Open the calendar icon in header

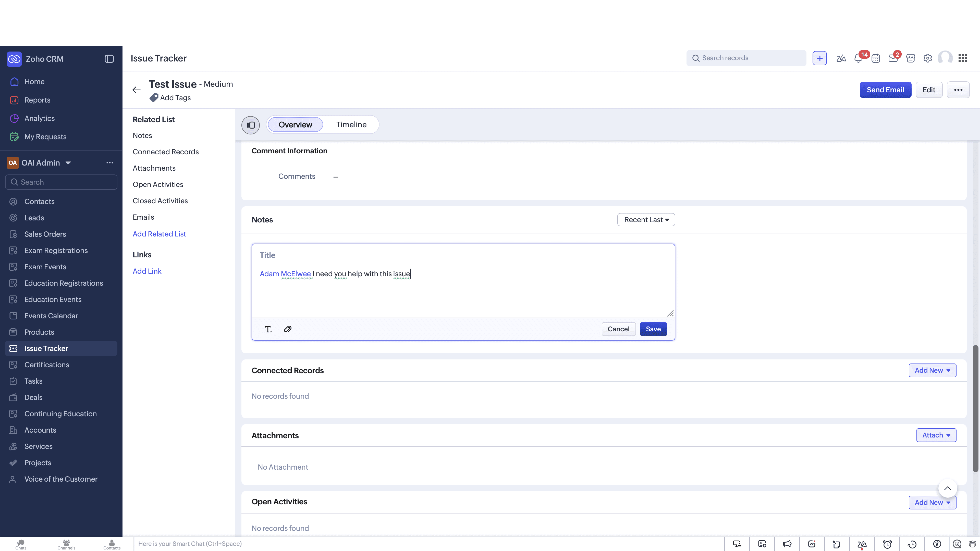coord(876,58)
